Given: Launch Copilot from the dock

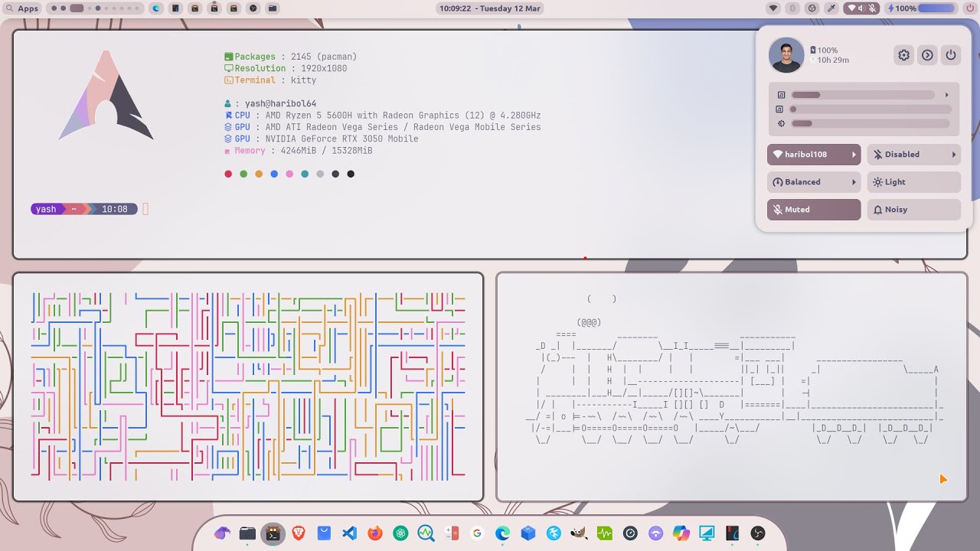Looking at the screenshot, I should coord(681,533).
